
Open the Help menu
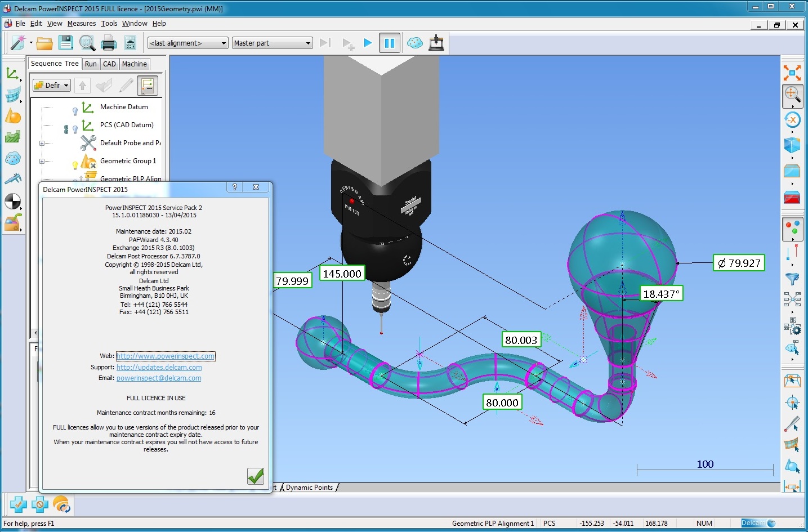pos(159,24)
